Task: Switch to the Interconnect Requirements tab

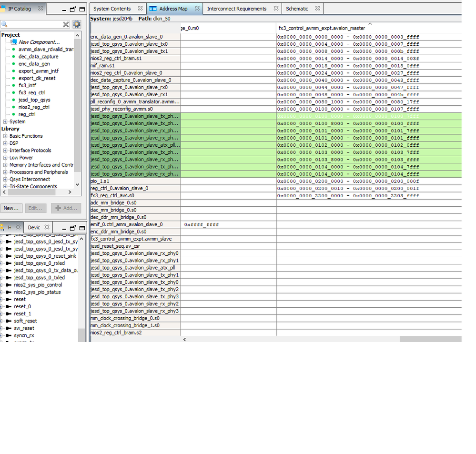Action: coord(237,9)
